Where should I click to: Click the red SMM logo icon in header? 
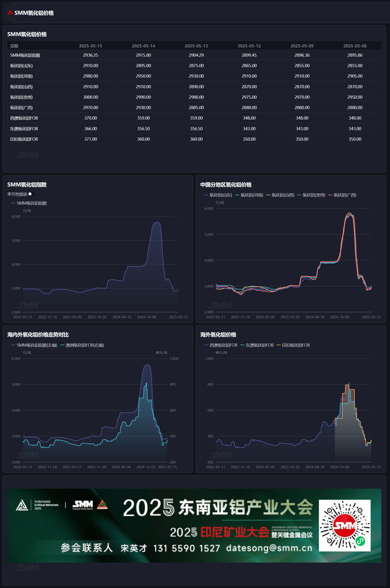[x=10, y=13]
